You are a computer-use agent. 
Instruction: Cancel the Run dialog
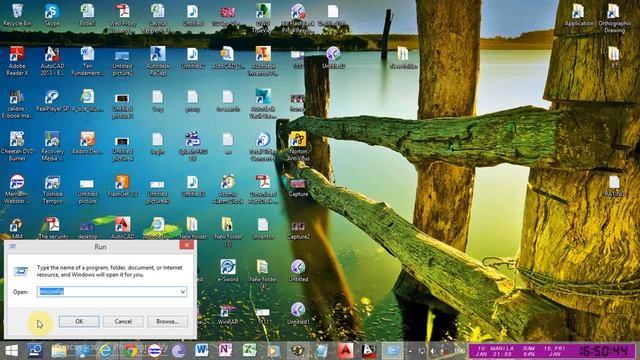(x=123, y=321)
